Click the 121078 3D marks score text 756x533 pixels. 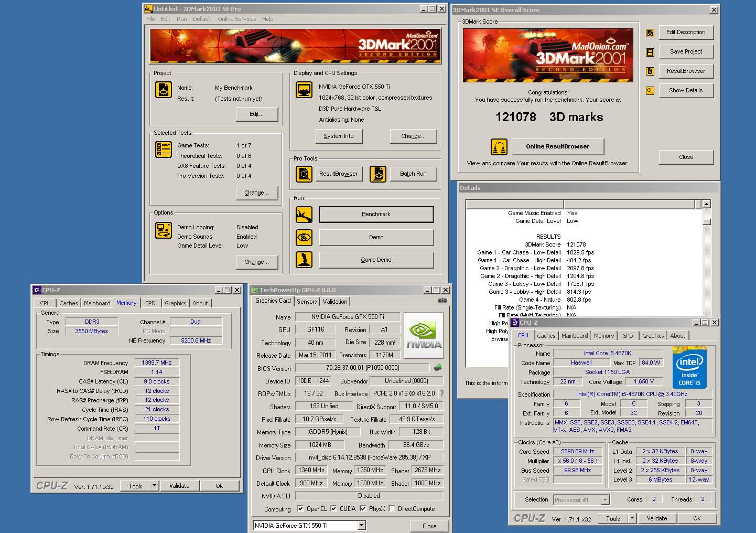click(549, 117)
